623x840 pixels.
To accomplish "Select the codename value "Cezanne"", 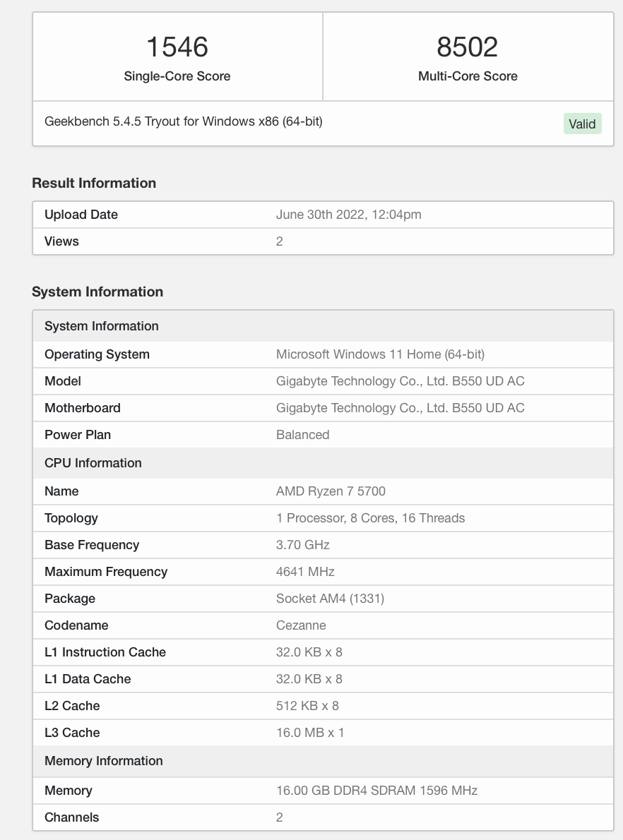I will (301, 625).
